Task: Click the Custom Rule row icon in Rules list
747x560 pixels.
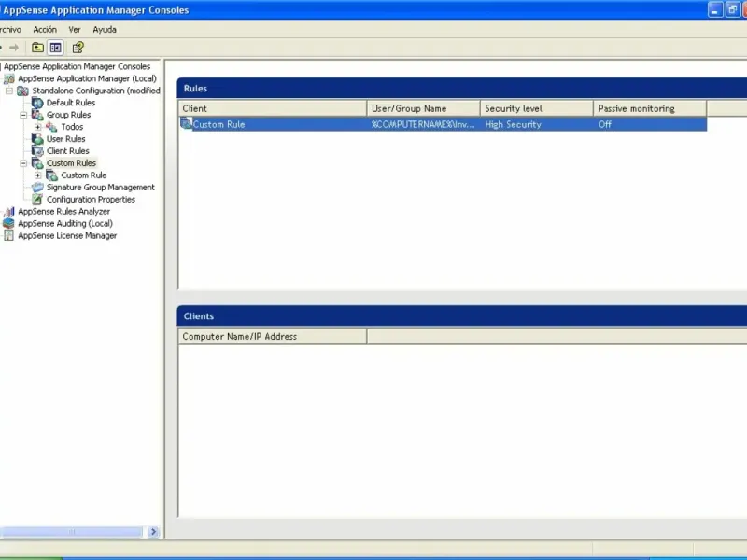Action: point(186,124)
